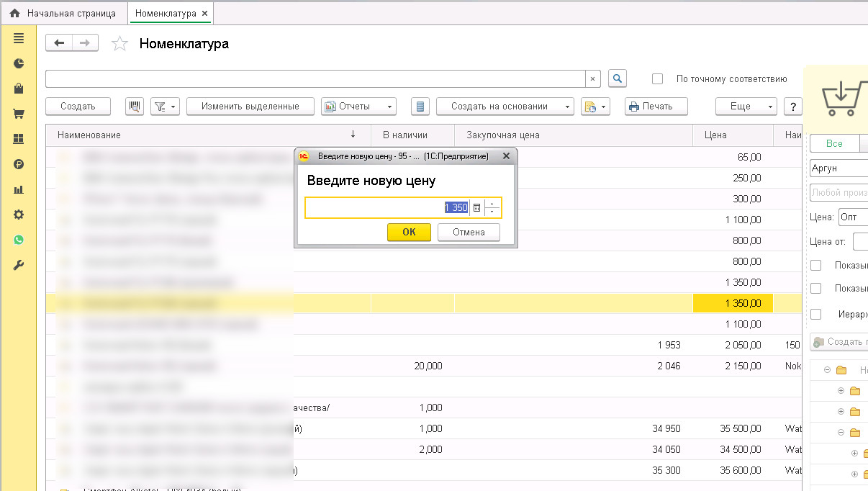This screenshot has height=491, width=868.
Task: Select the Все tab in right panel
Action: click(x=834, y=144)
